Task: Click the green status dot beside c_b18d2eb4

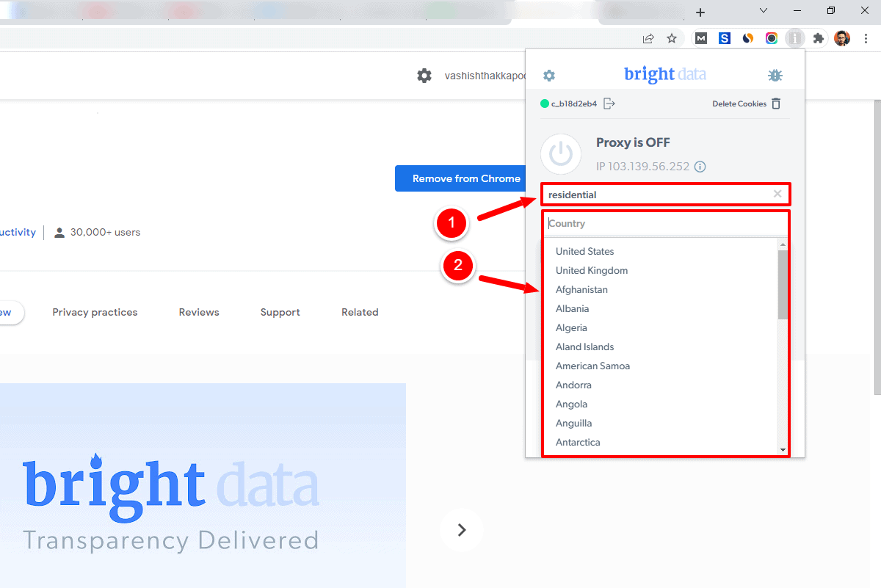Action: click(544, 104)
